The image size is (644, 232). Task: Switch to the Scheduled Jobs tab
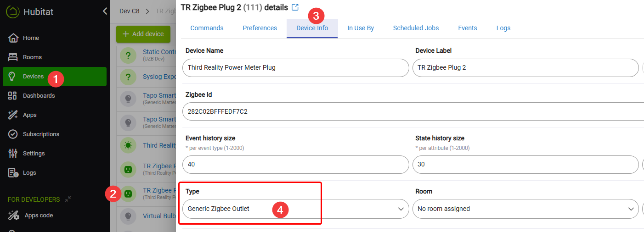pyautogui.click(x=416, y=28)
